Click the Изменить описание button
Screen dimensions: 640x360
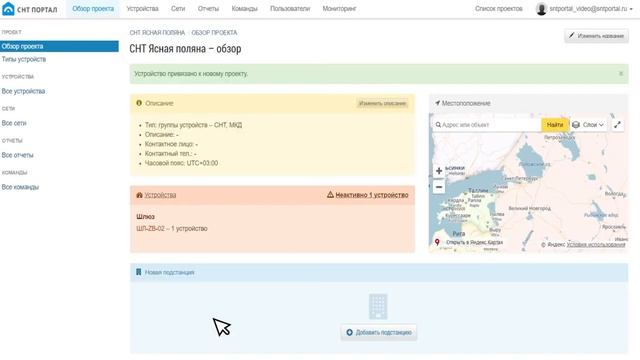point(382,103)
